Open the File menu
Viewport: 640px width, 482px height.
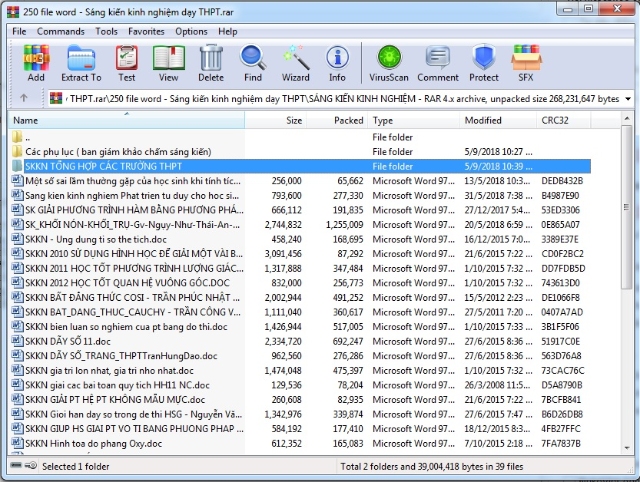click(x=19, y=31)
